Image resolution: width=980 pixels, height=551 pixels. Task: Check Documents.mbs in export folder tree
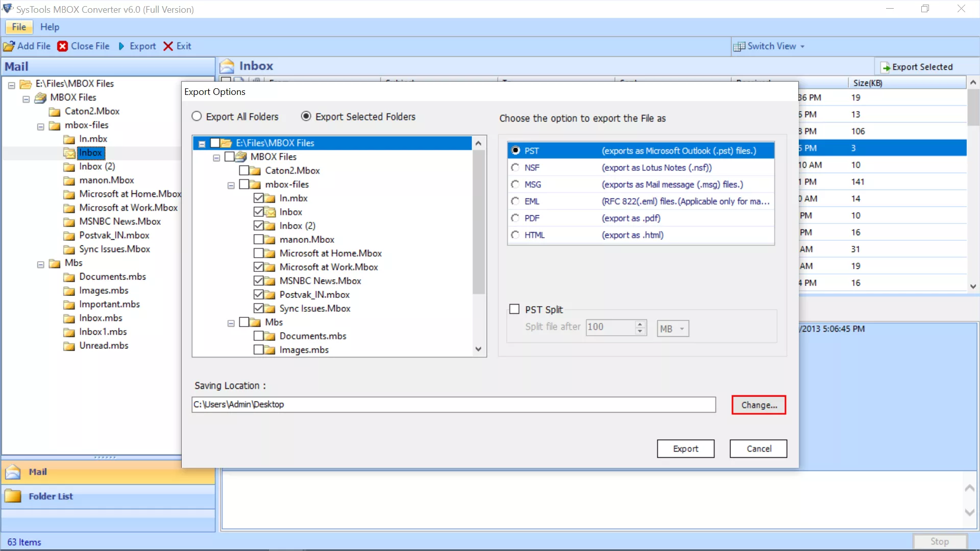(258, 336)
